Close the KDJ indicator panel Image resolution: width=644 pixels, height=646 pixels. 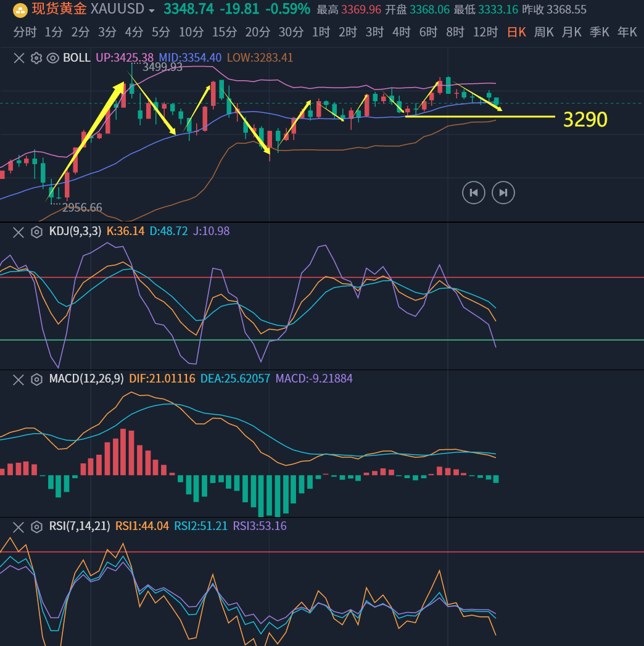[19, 233]
